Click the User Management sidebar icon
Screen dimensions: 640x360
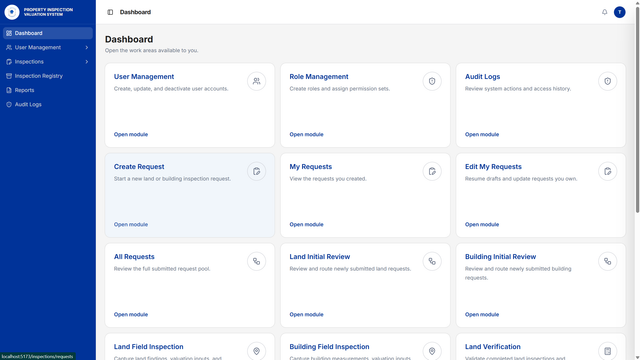pos(9,47)
